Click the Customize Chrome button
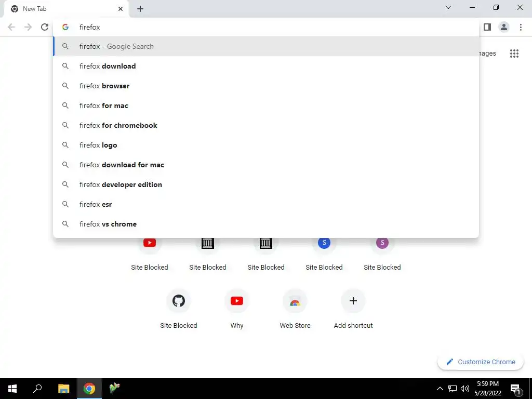The image size is (532, 399). click(481, 362)
